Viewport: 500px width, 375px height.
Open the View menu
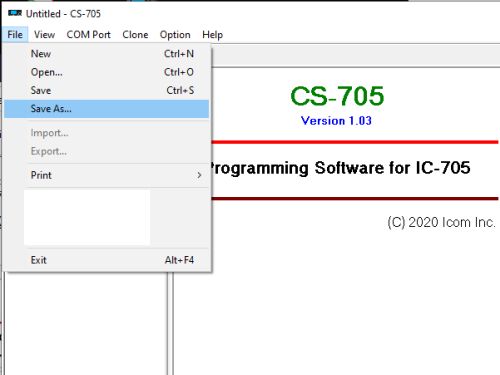44,34
